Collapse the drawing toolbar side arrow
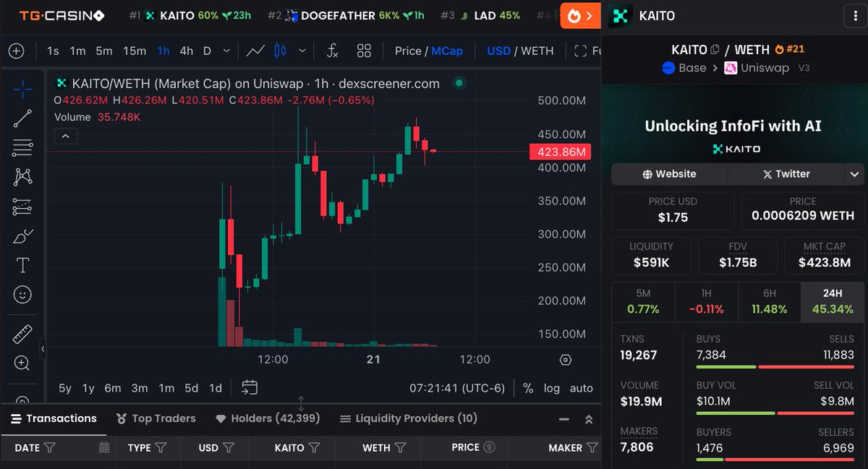 [43, 349]
